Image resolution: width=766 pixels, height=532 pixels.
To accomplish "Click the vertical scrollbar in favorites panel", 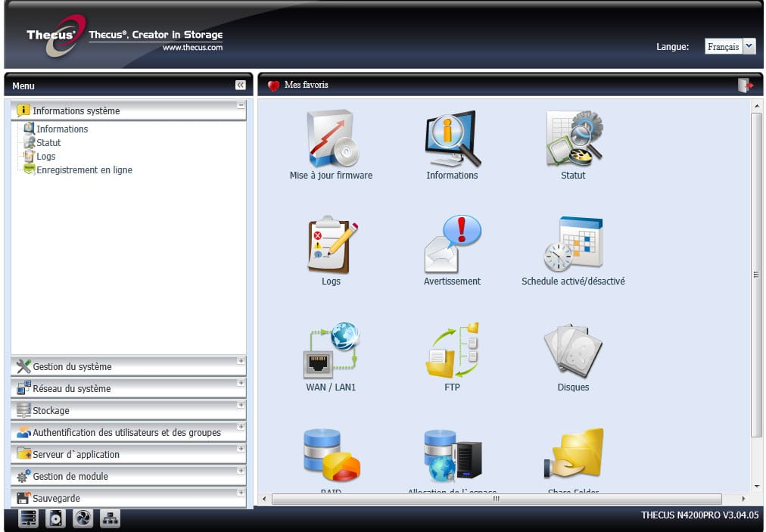I will coord(756,275).
